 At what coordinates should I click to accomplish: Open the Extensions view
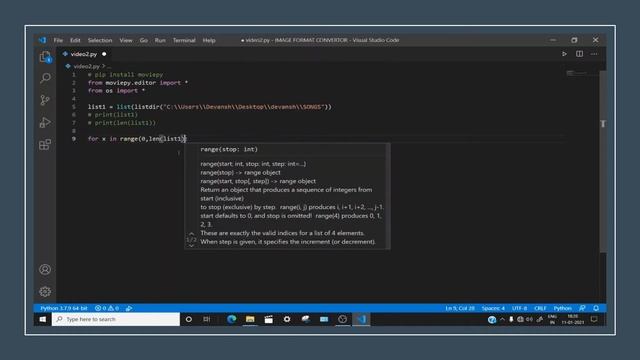point(45,144)
